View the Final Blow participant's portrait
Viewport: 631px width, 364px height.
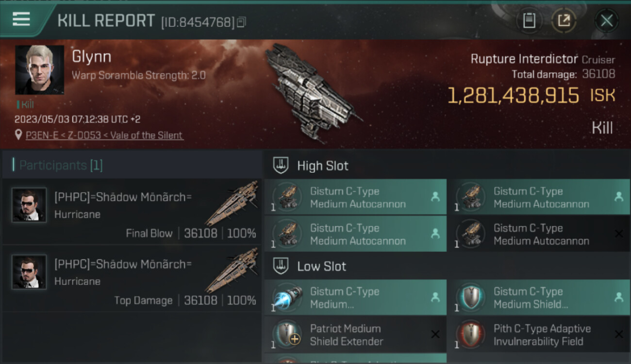[x=29, y=205]
